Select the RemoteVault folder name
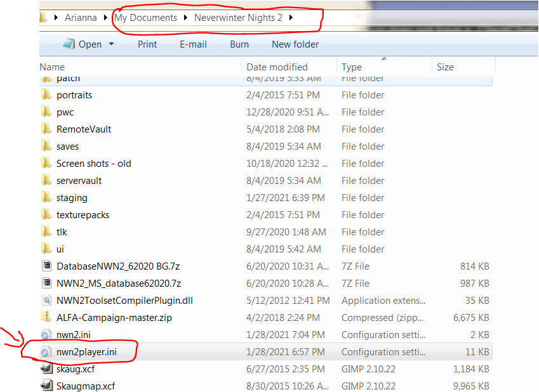This screenshot has height=392, width=539. pos(84,129)
